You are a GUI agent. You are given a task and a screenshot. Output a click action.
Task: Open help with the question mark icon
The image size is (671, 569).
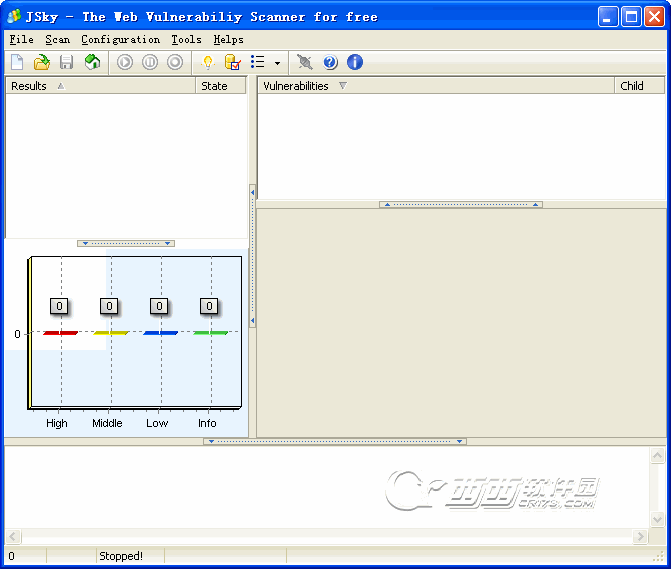click(330, 62)
